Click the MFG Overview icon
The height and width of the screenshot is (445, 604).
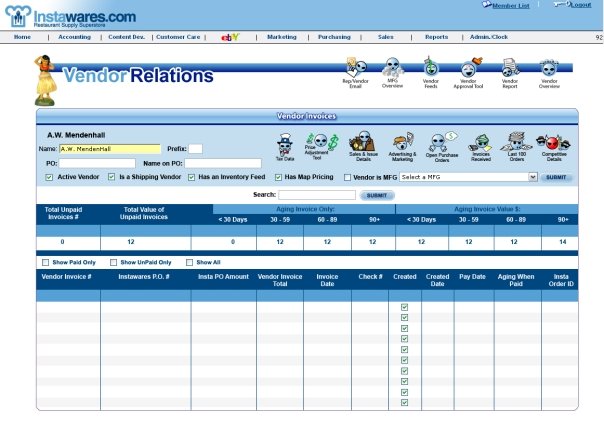(x=392, y=68)
